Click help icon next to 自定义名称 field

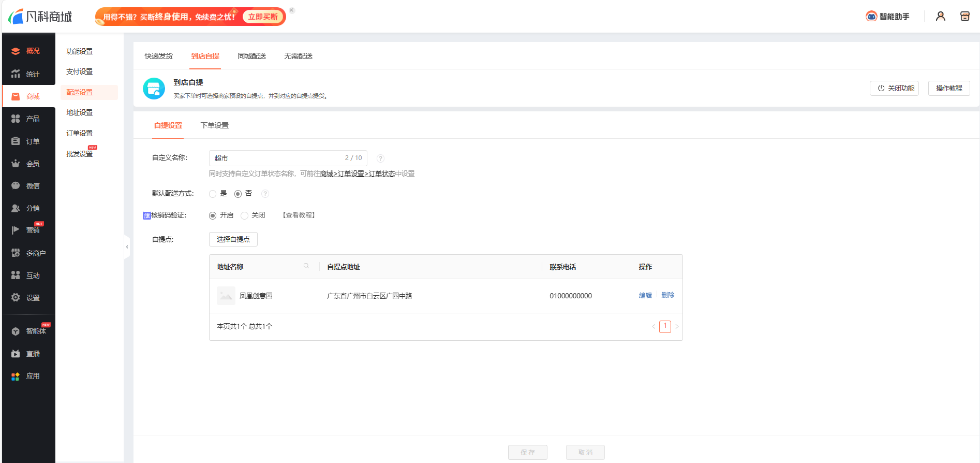(380, 158)
